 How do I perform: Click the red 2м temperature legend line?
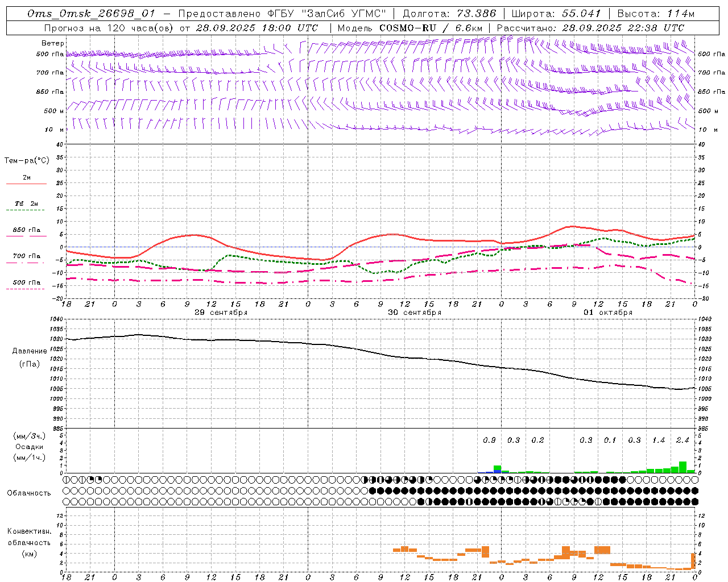point(26,184)
